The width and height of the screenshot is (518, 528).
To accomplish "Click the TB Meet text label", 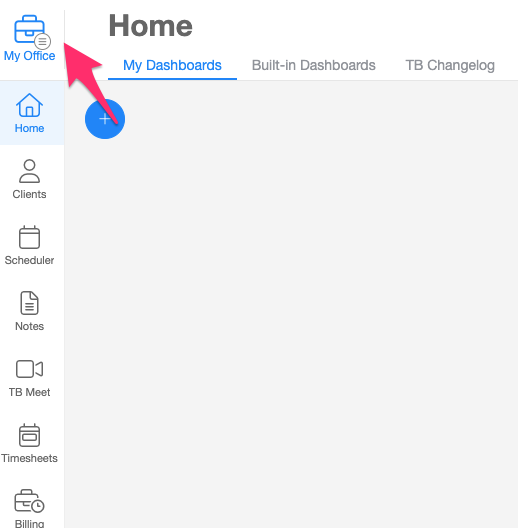I will tap(29, 392).
